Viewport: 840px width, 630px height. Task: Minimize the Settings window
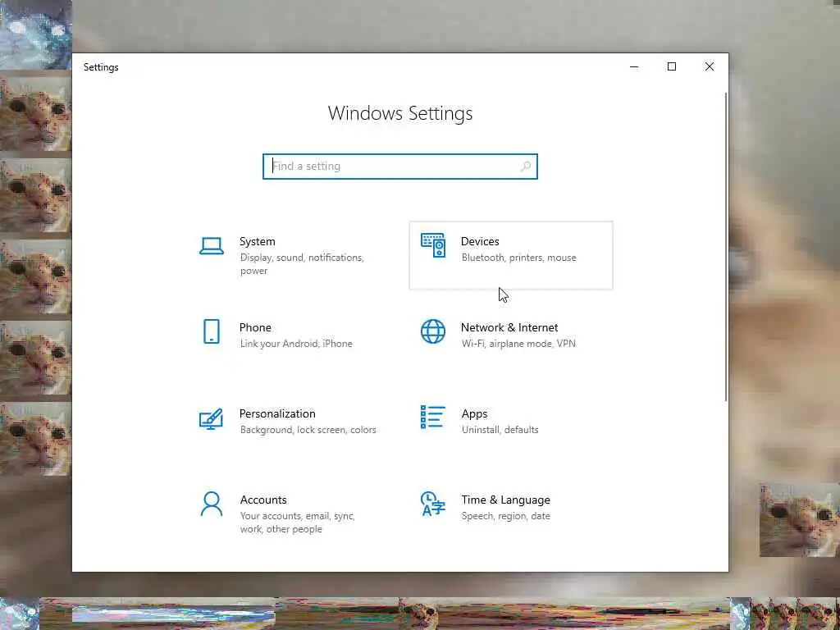pyautogui.click(x=634, y=67)
